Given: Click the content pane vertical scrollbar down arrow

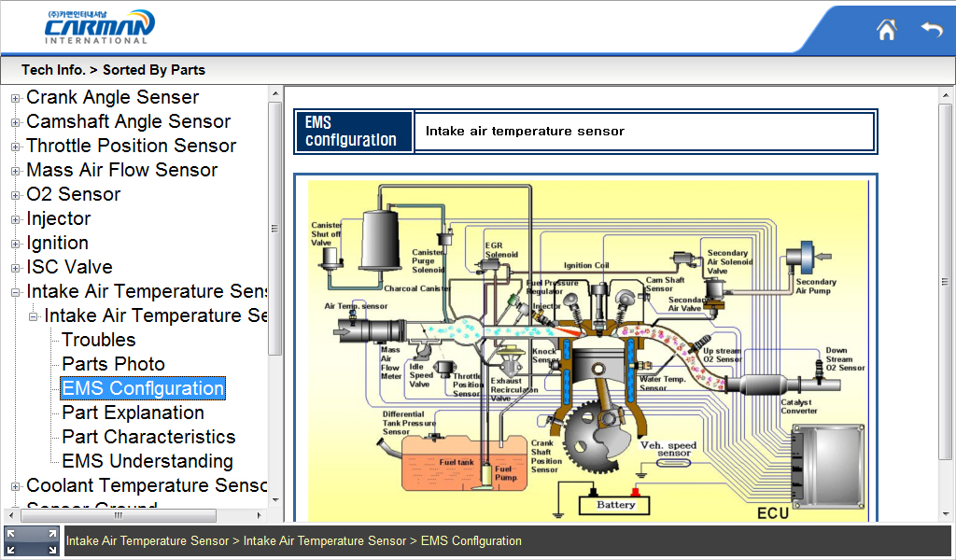Looking at the screenshot, I should pos(947,514).
